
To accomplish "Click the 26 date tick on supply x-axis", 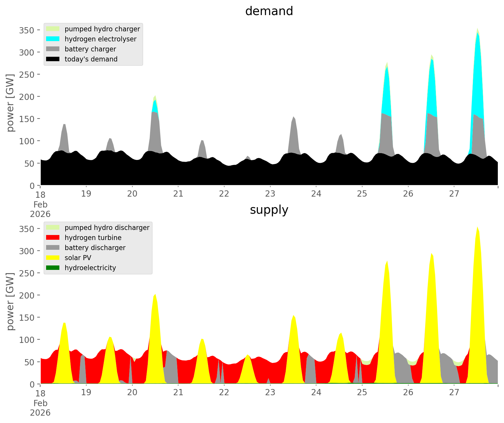I will tap(408, 393).
